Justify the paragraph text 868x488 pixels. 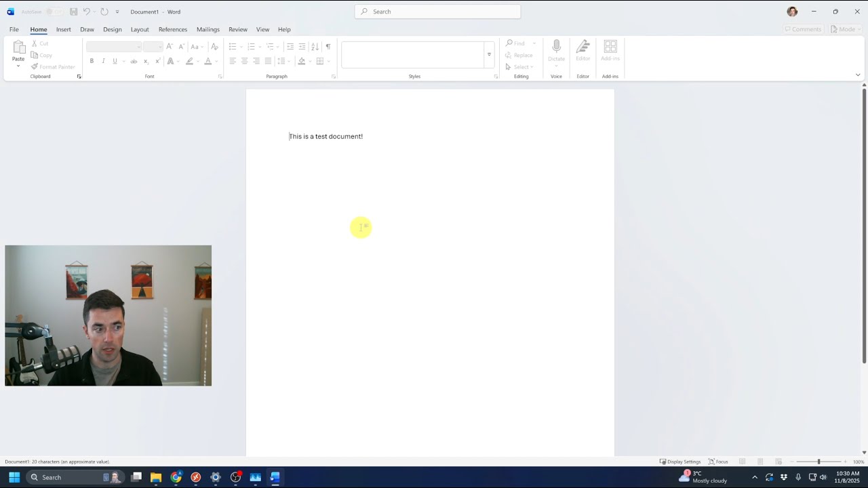(268, 61)
